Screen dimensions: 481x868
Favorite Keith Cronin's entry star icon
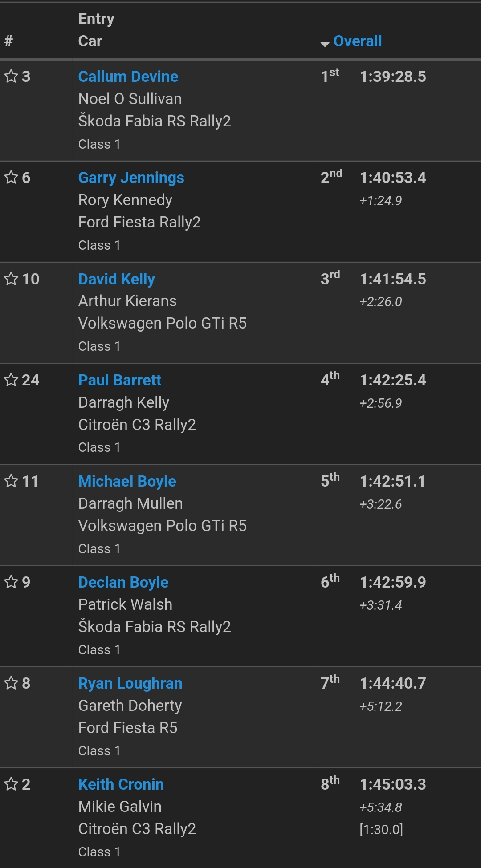(x=11, y=784)
